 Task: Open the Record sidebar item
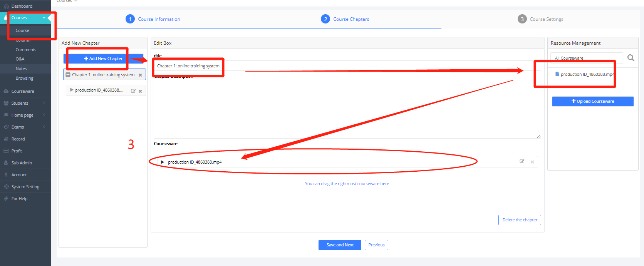pos(18,139)
